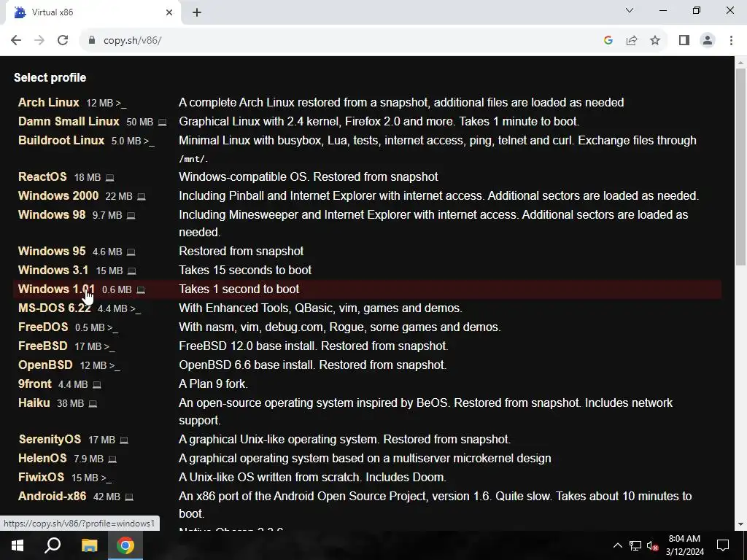Click the text 'Takes 15 seconds to boot'
747x560 pixels.
point(245,270)
